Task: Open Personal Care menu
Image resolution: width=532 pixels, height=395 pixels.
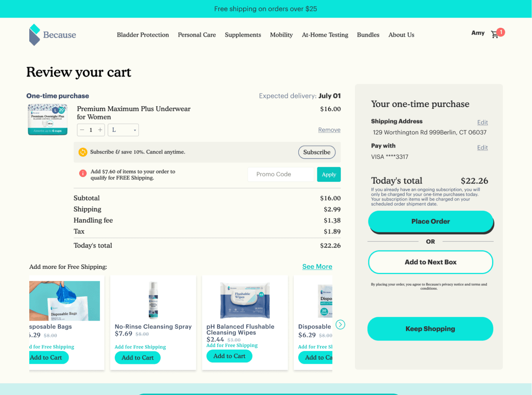Action: [x=197, y=35]
